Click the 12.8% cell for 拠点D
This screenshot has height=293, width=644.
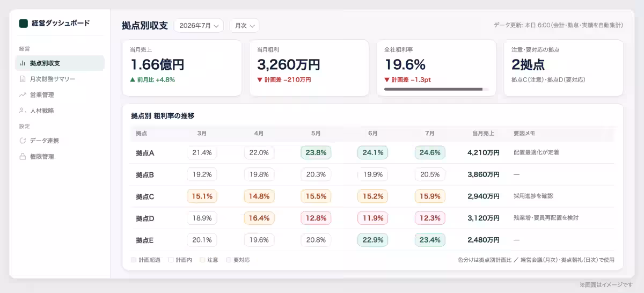click(316, 218)
